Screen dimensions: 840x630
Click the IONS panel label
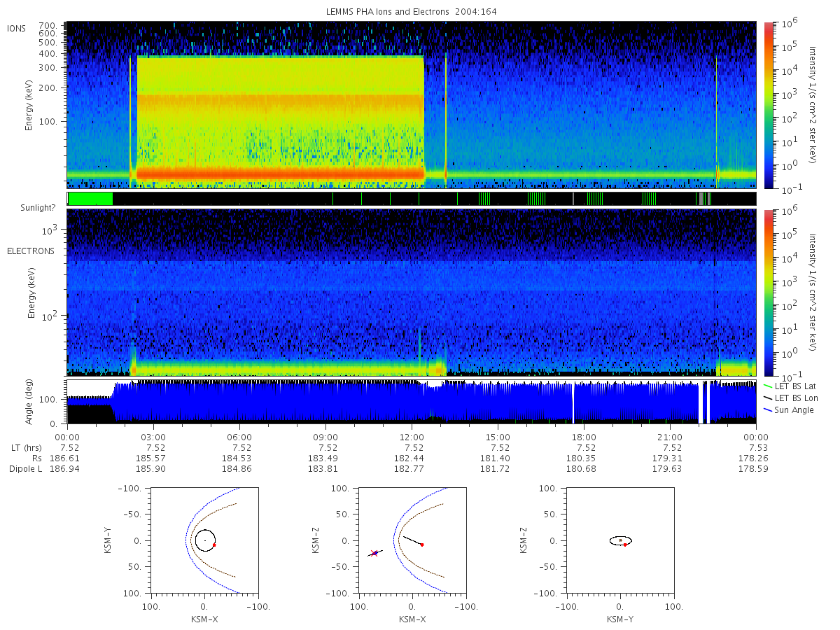click(16, 28)
